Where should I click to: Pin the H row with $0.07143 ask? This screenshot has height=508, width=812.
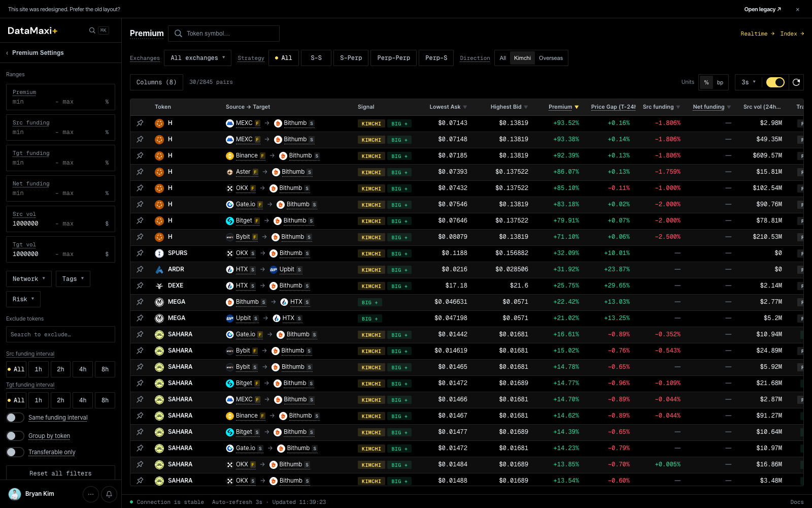(x=140, y=123)
